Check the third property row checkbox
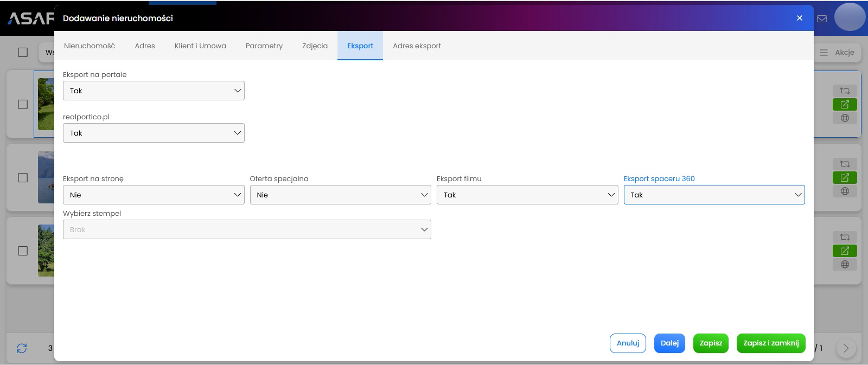868x365 pixels. point(23,251)
